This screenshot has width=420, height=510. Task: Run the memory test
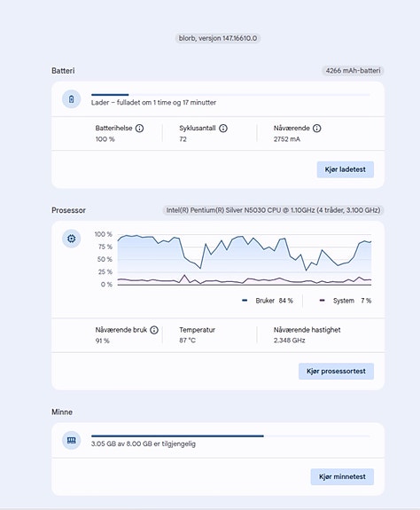pos(342,477)
